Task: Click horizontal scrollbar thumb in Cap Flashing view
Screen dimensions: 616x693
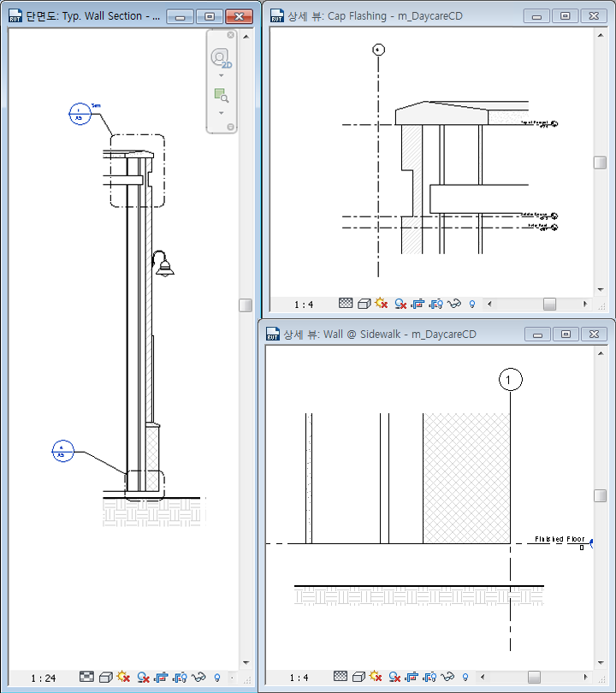Action: (x=550, y=304)
